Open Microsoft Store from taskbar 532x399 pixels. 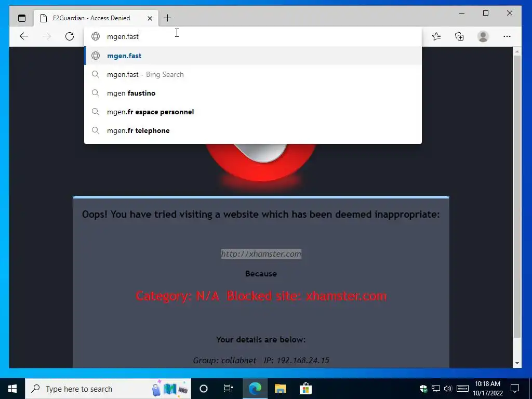coord(305,389)
